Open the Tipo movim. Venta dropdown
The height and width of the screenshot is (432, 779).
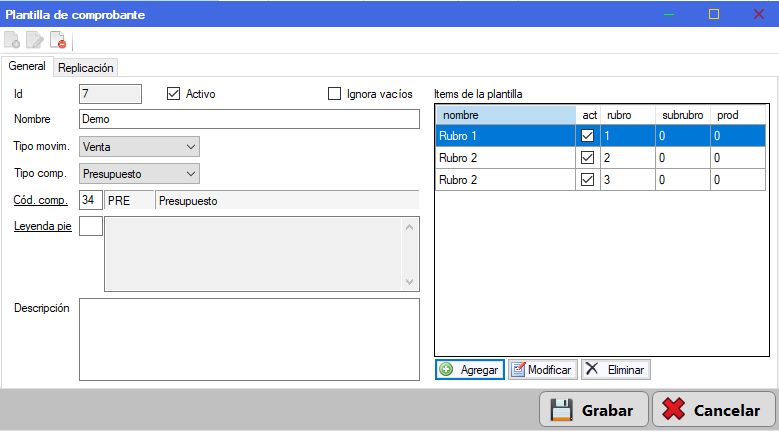(139, 147)
